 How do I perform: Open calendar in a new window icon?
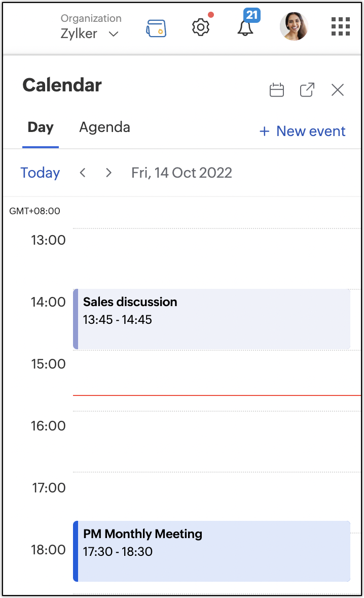pos(307,90)
